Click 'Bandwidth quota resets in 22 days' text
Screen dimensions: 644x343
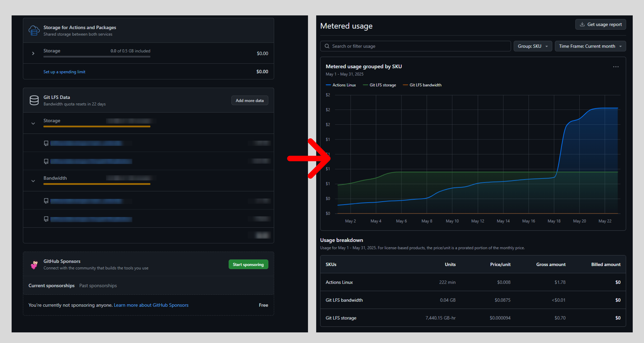[75, 104]
